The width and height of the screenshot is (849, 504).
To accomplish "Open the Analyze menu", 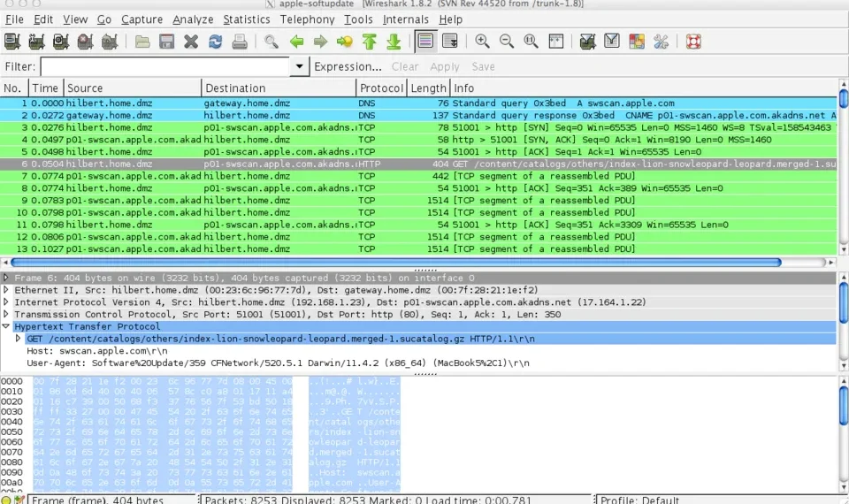I will pyautogui.click(x=193, y=19).
